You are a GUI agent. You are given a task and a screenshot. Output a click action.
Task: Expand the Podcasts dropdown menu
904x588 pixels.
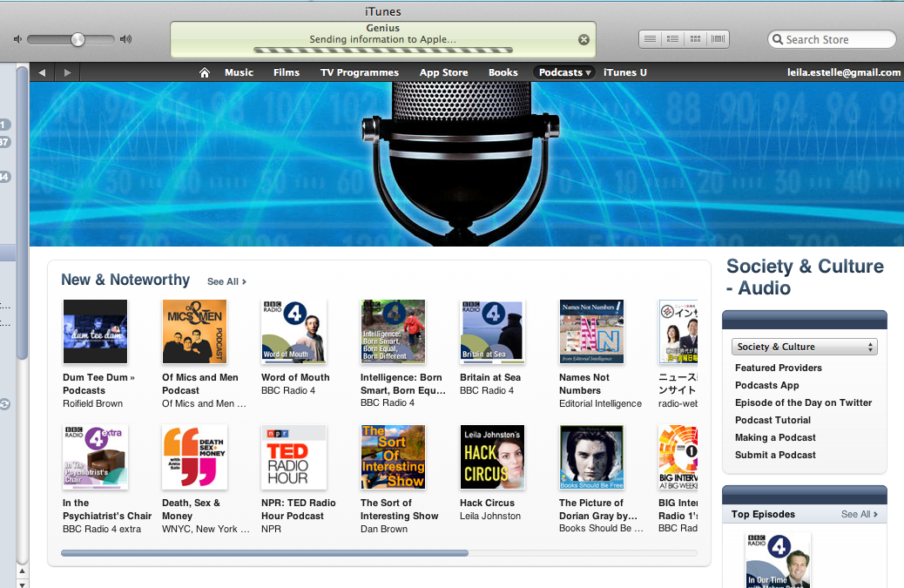pyautogui.click(x=564, y=72)
